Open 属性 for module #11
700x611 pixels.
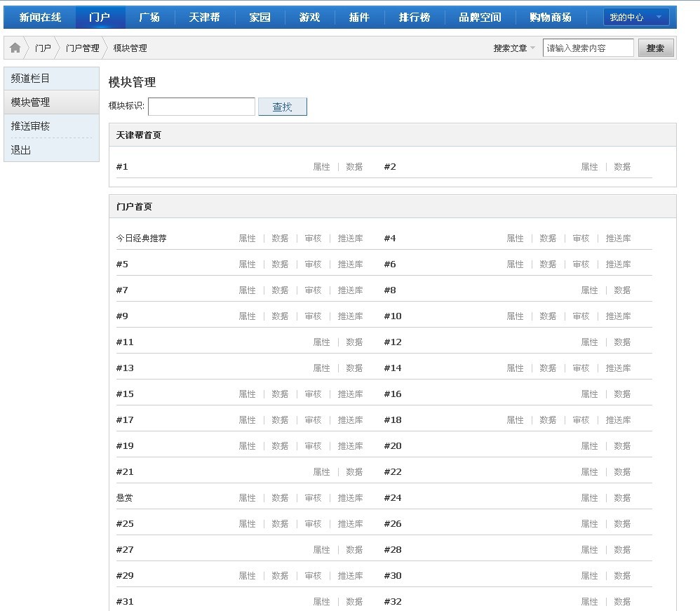[x=321, y=342]
